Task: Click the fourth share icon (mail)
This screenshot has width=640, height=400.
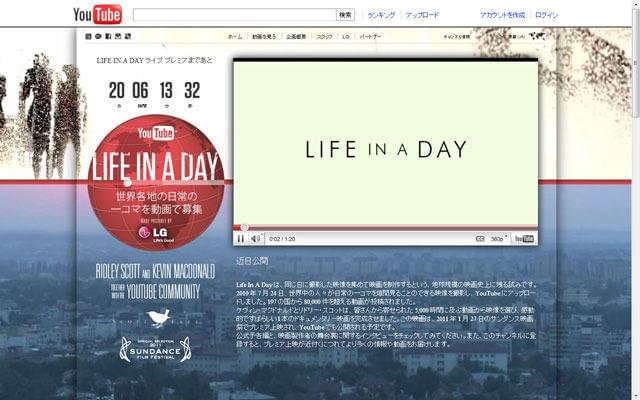Action: pyautogui.click(x=118, y=36)
